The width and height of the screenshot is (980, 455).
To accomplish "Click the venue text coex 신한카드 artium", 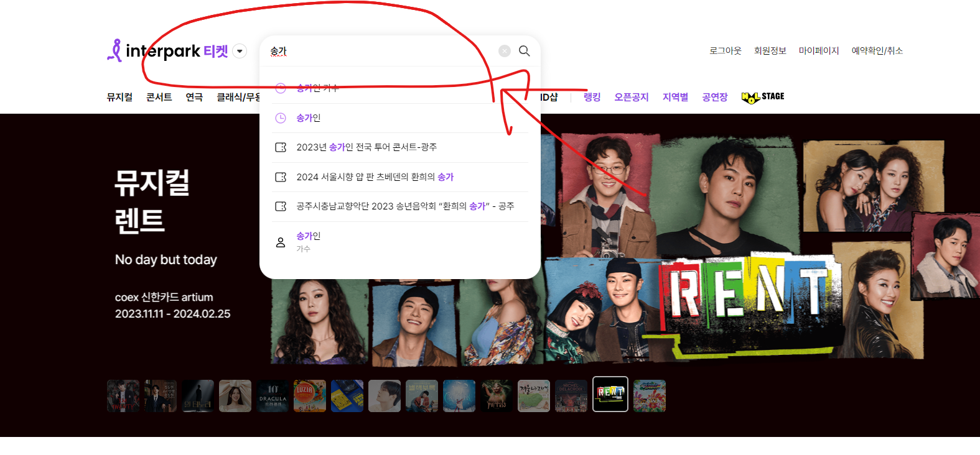I will click(x=164, y=297).
